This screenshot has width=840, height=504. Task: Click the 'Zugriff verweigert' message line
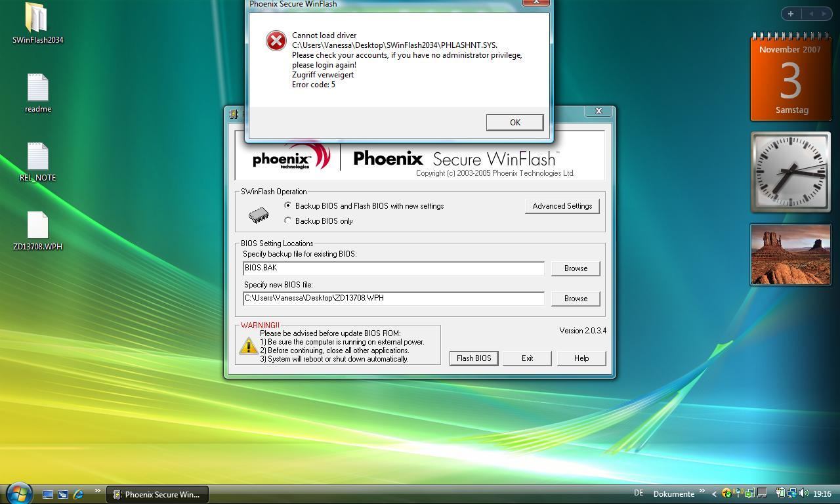coord(323,75)
